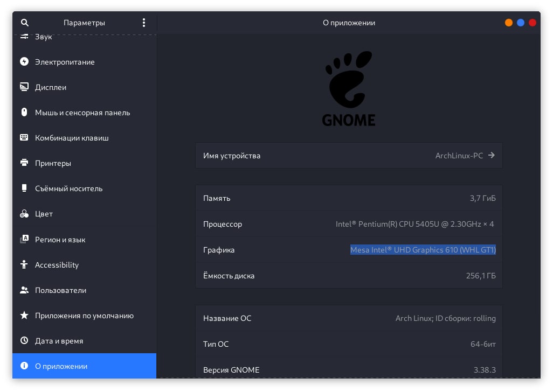Click the GNOME logo image
553x392 pixels.
(x=348, y=88)
